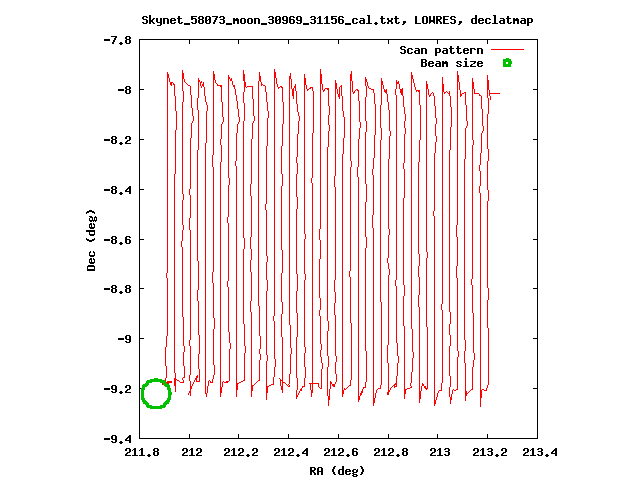This screenshot has height=480, width=640.
Task: Click the y-axis tick label -8.2
Action: point(118,140)
